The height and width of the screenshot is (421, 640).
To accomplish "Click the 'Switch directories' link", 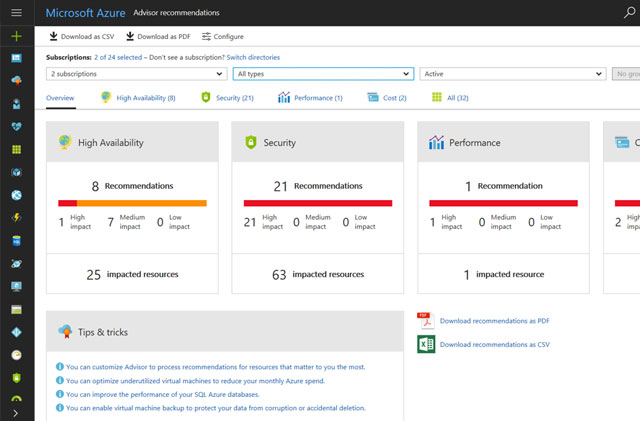I will (253, 58).
